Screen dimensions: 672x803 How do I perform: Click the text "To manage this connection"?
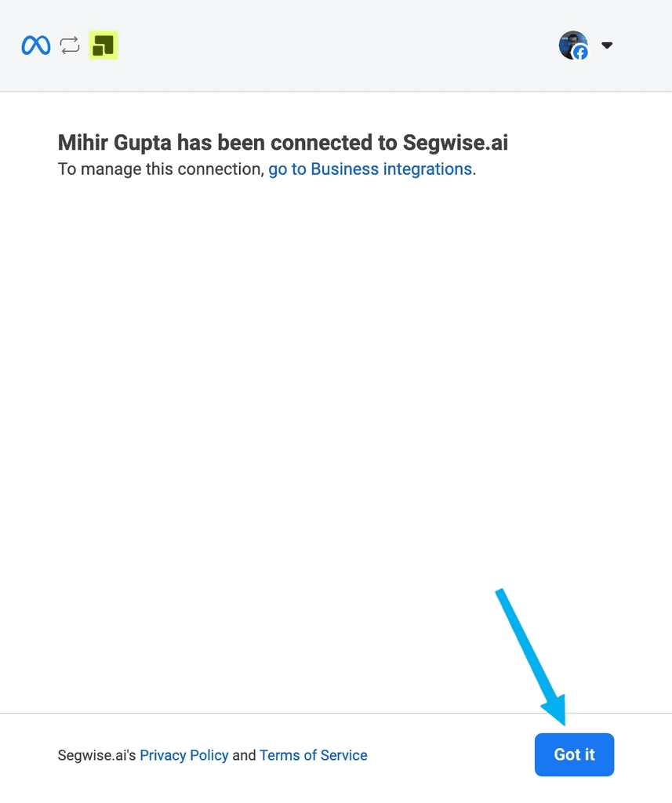160,169
